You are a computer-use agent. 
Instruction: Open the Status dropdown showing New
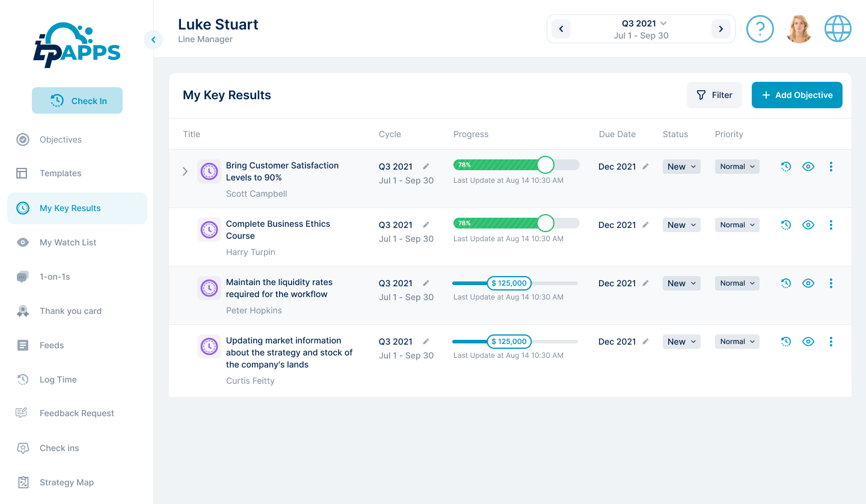point(681,167)
